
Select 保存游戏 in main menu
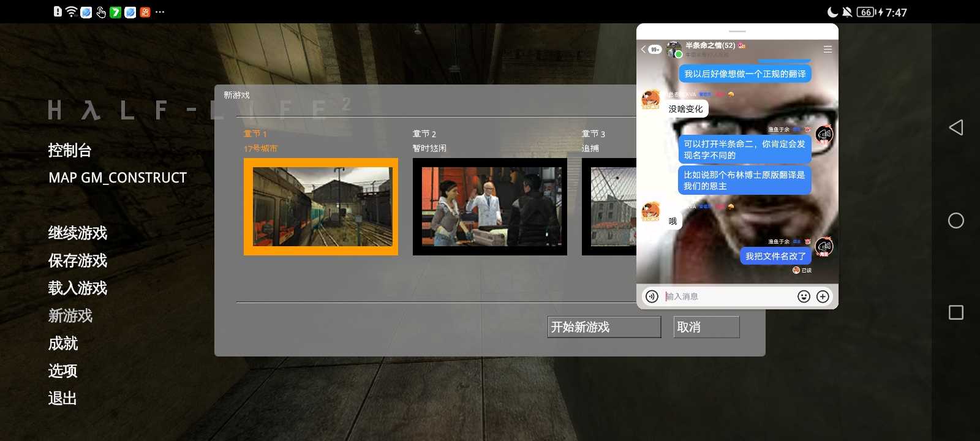tap(78, 260)
